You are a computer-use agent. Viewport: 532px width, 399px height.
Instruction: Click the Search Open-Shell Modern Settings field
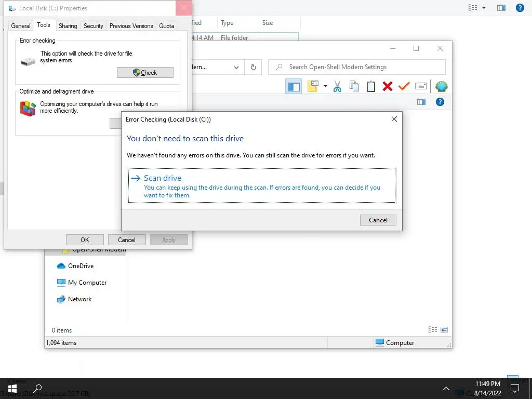click(x=356, y=67)
